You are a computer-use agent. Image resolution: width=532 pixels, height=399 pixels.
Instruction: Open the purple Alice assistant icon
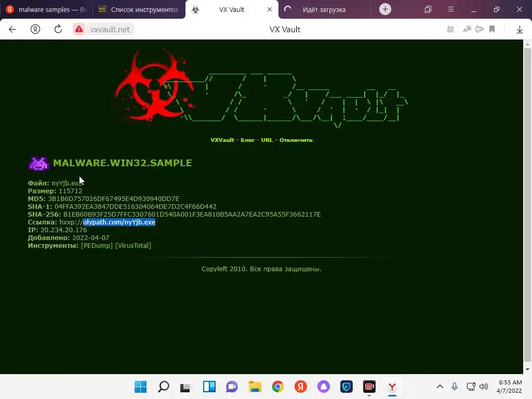tap(323, 387)
